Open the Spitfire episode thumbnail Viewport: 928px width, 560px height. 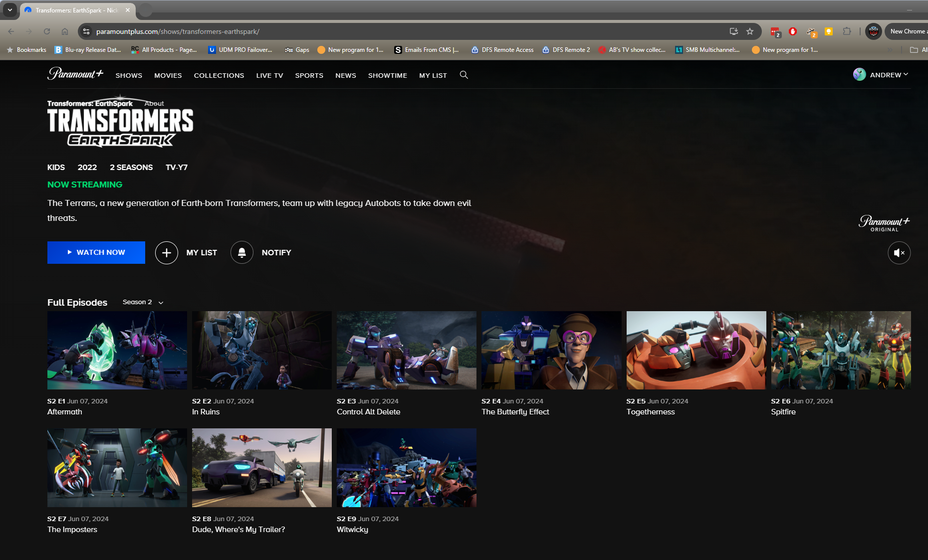841,351
